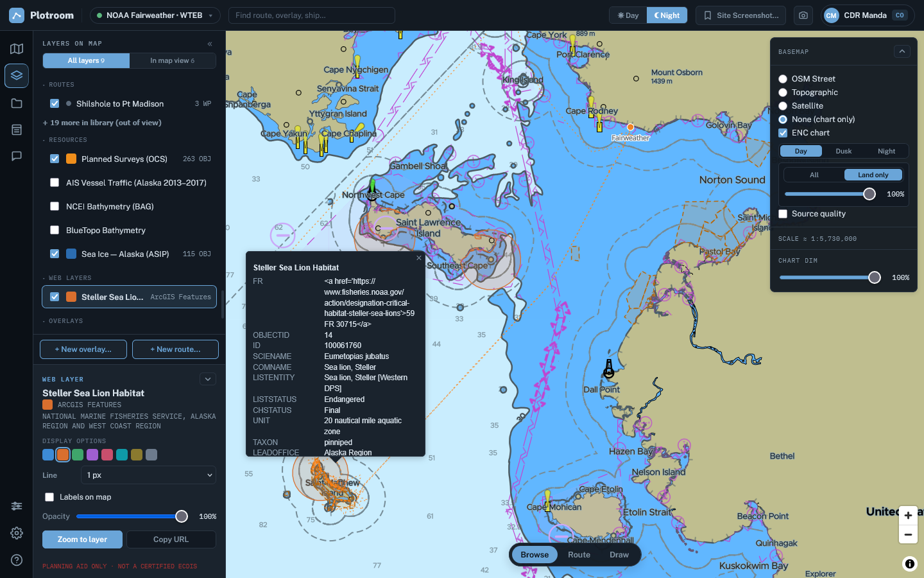This screenshot has width=924, height=578.
Task: Collapse the Basemap panel chevron
Action: coord(902,51)
